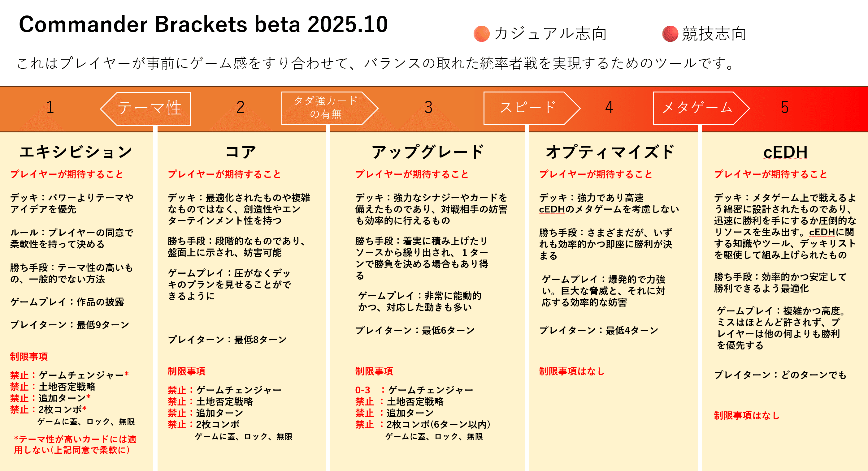The image size is (868, 471).
Task: Click the red テーマ性が高いカード footnote text
Action: click(x=75, y=444)
